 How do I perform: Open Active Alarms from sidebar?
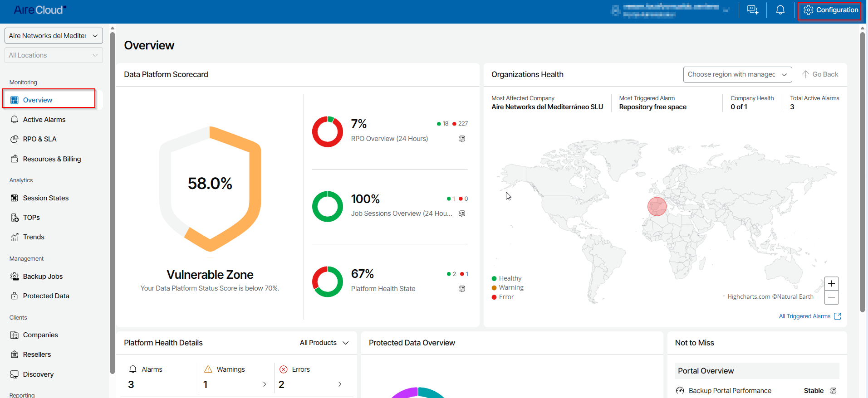44,120
